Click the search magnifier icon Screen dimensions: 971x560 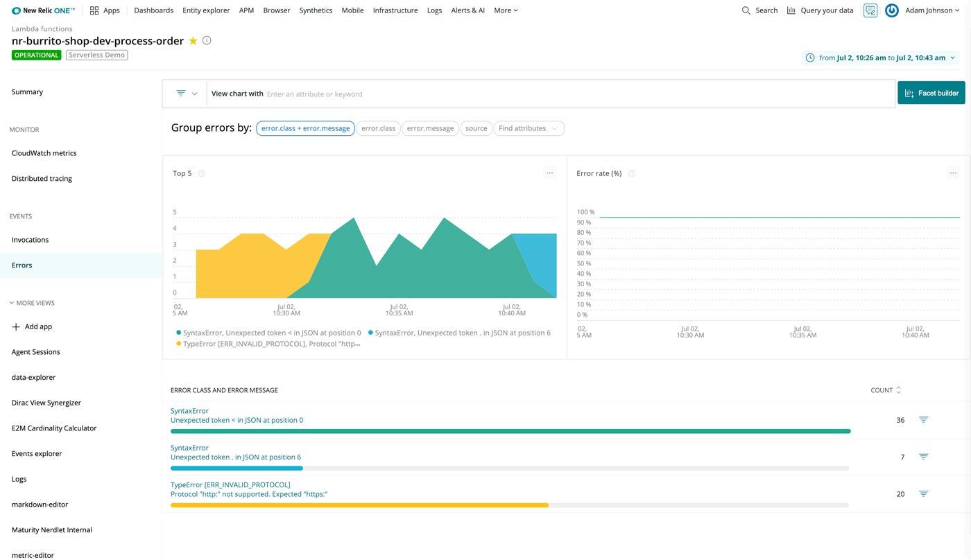click(x=746, y=10)
